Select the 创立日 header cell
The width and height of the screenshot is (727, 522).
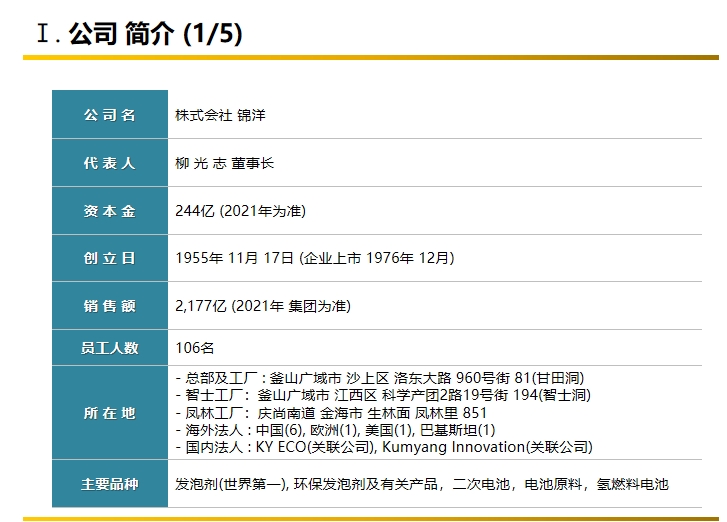click(x=110, y=258)
